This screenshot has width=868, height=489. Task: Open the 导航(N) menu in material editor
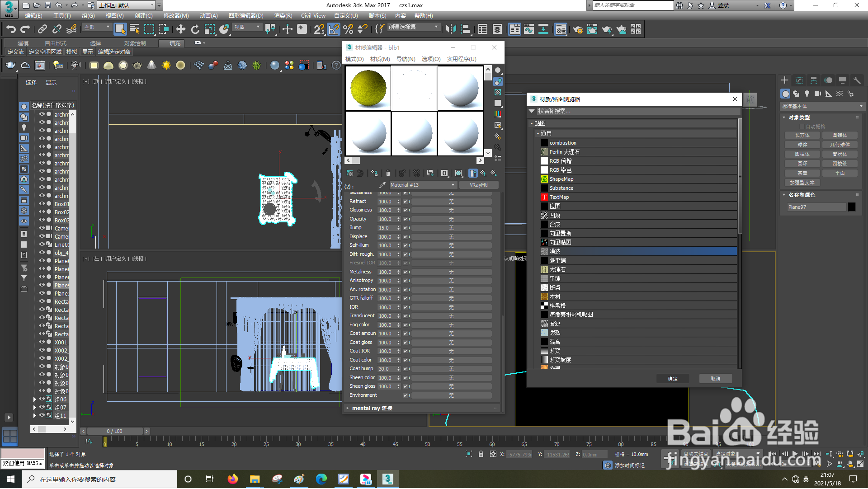click(x=406, y=59)
